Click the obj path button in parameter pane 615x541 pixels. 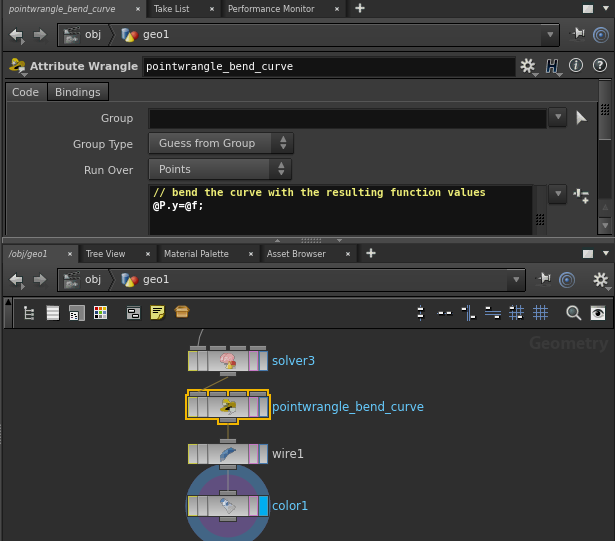82,34
